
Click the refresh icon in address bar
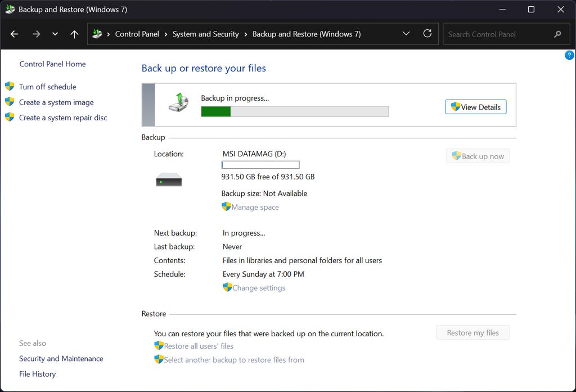point(427,34)
